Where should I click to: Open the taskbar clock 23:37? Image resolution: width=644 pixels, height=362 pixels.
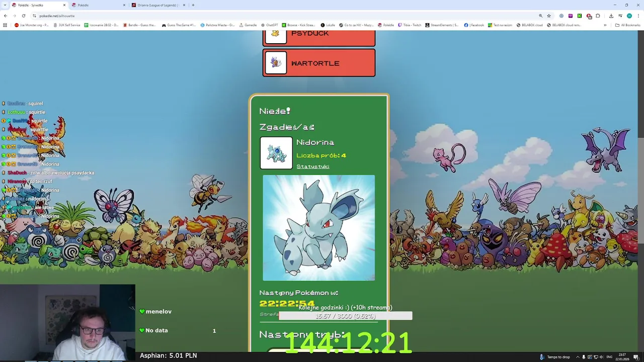[622, 357]
